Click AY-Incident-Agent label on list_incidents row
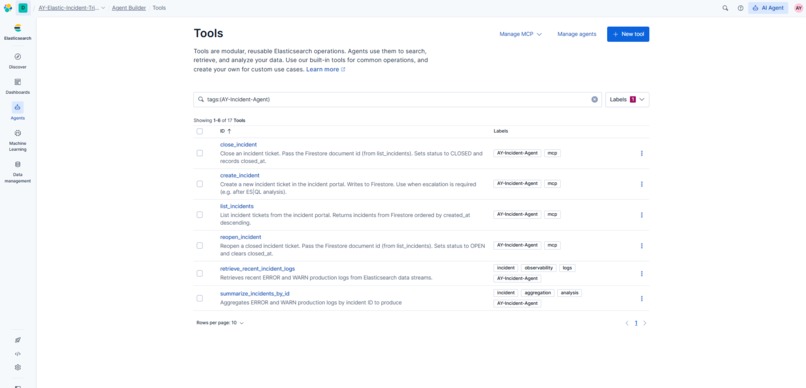Screen dimensions: 806x388 click(517, 214)
